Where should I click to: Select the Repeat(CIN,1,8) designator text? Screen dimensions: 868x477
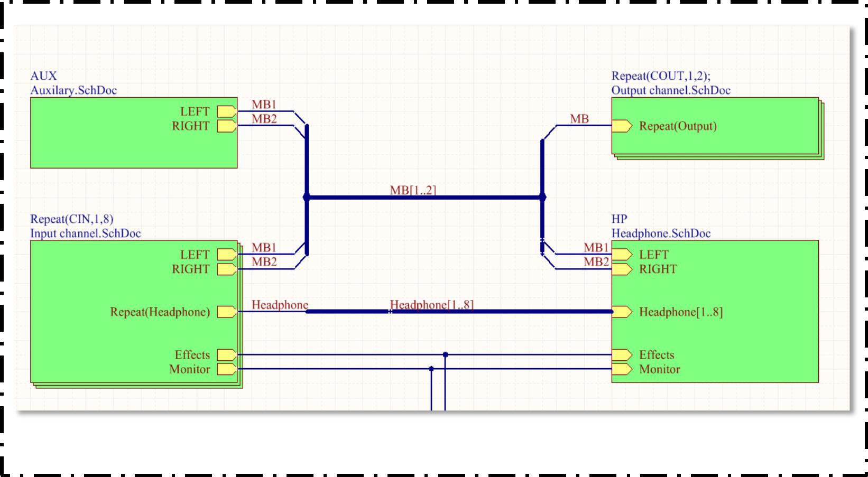[x=72, y=219]
